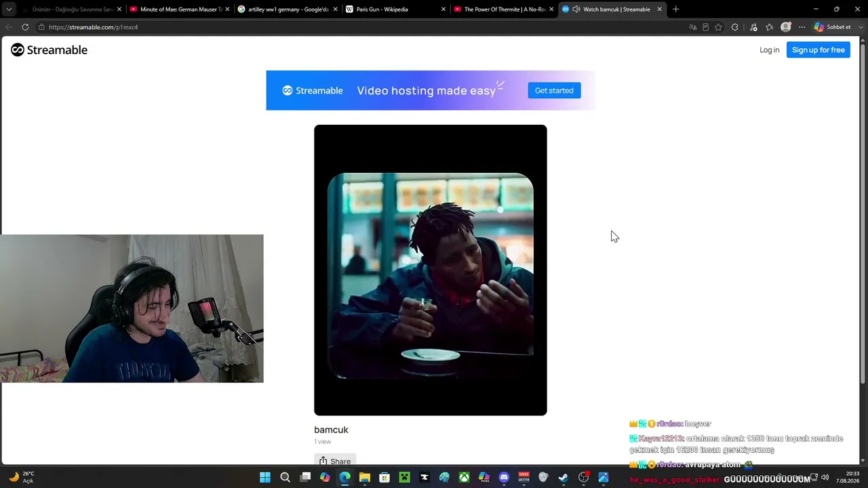The height and width of the screenshot is (488, 868).
Task: Close the Watch bamcuk Streamable tab
Action: click(x=659, y=9)
